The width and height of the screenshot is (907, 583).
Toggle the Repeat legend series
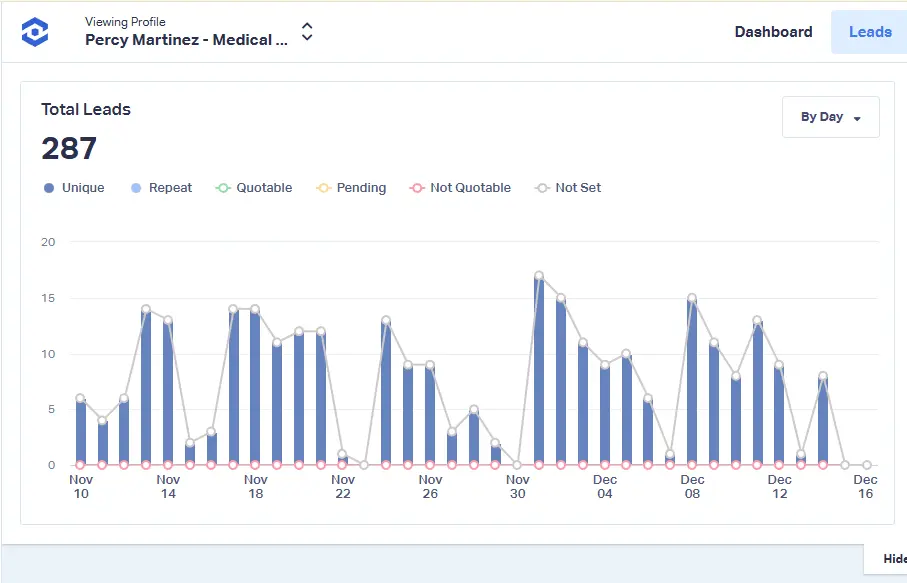tap(170, 188)
